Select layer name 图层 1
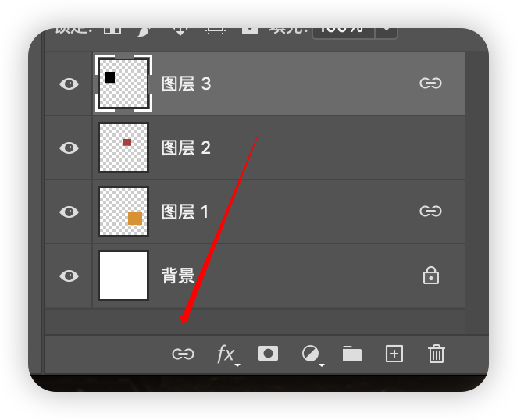The width and height of the screenshot is (517, 420). click(185, 212)
